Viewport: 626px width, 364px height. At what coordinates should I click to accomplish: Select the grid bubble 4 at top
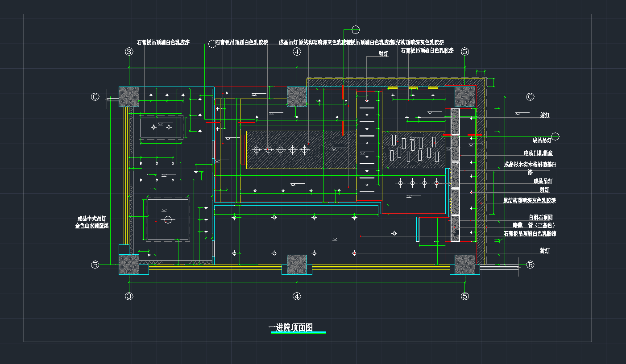297,52
